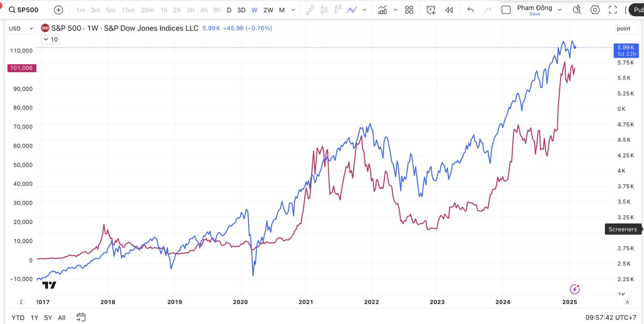
Task: Switch interval to 1h
Action: (164, 10)
